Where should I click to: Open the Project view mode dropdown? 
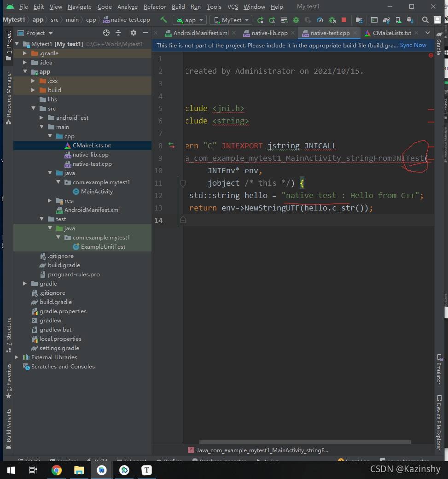tap(35, 33)
